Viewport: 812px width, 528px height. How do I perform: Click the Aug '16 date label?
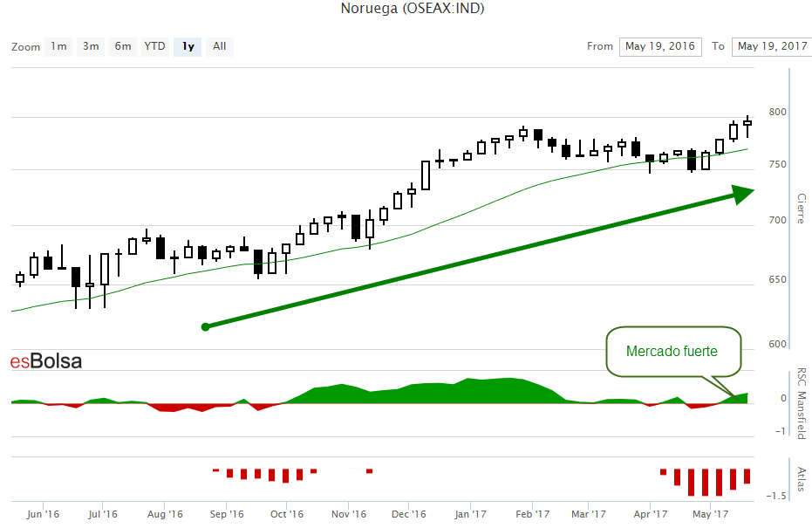point(165,515)
